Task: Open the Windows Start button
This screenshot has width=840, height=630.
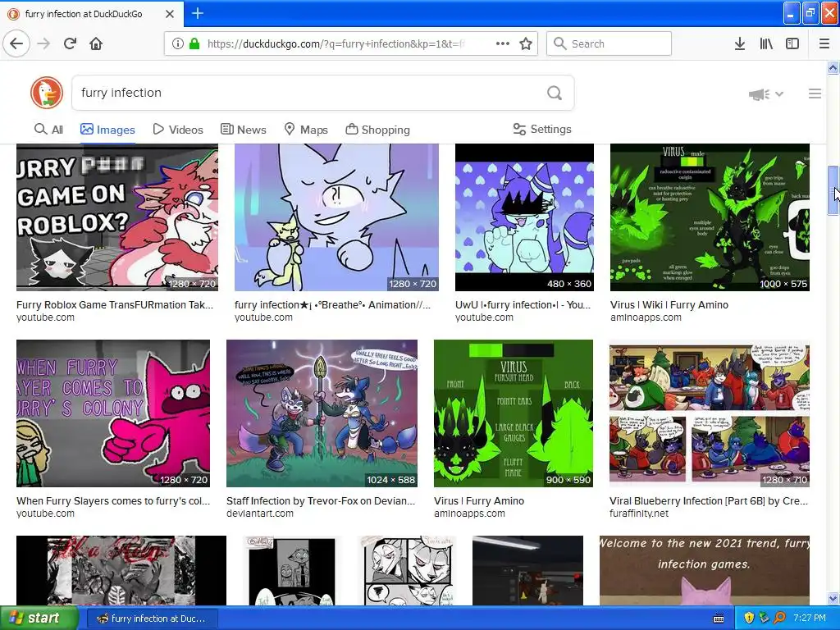Action: pos(39,619)
